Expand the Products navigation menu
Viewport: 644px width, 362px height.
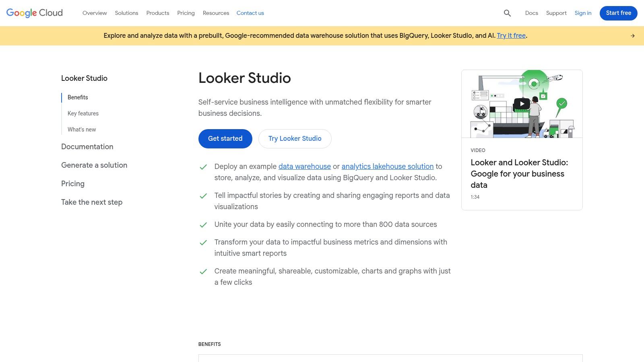[157, 13]
